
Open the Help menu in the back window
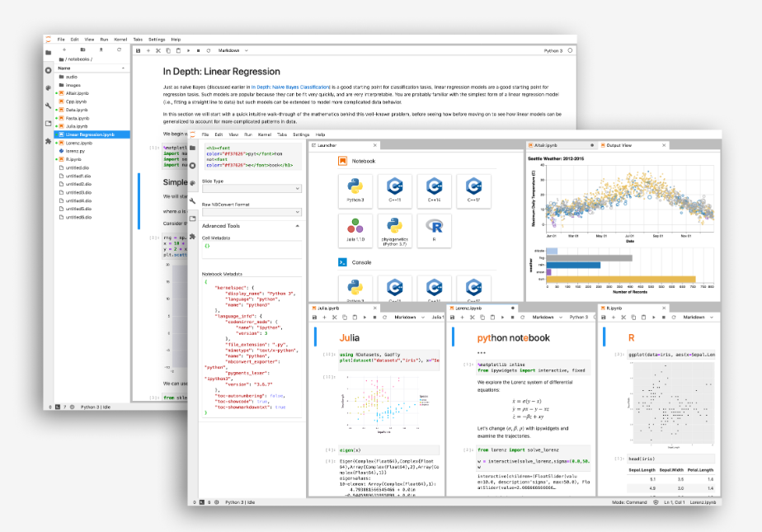pyautogui.click(x=176, y=40)
